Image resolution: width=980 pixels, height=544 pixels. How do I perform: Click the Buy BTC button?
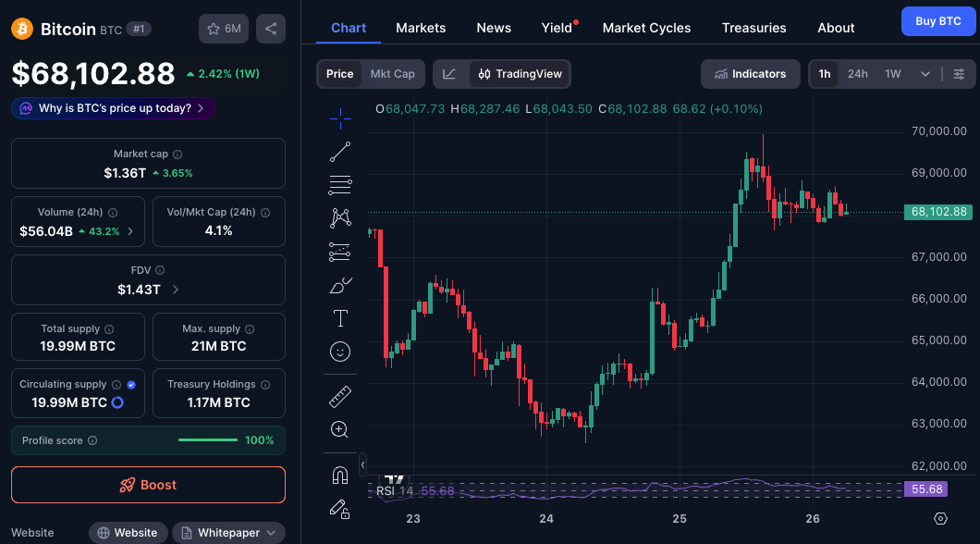(938, 21)
